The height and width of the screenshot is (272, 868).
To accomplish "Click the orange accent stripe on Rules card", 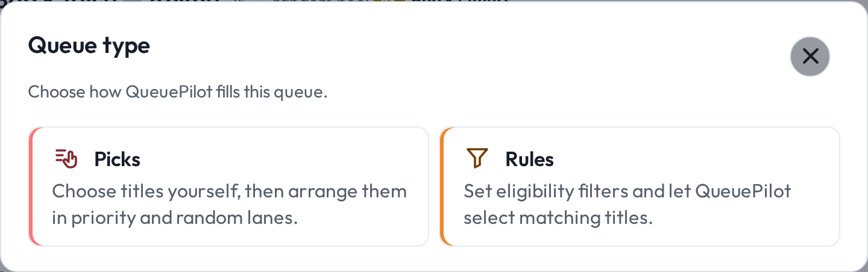I will [441, 187].
